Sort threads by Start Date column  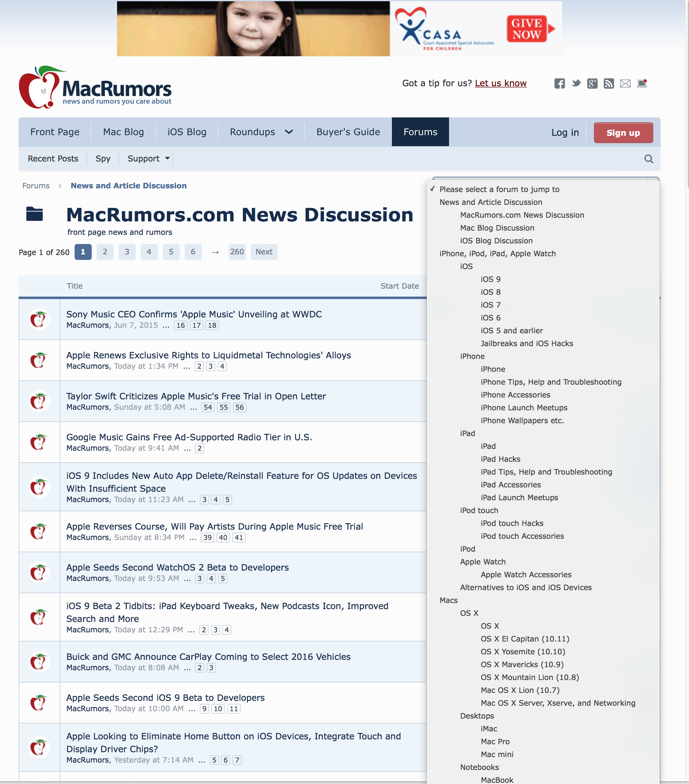click(400, 286)
